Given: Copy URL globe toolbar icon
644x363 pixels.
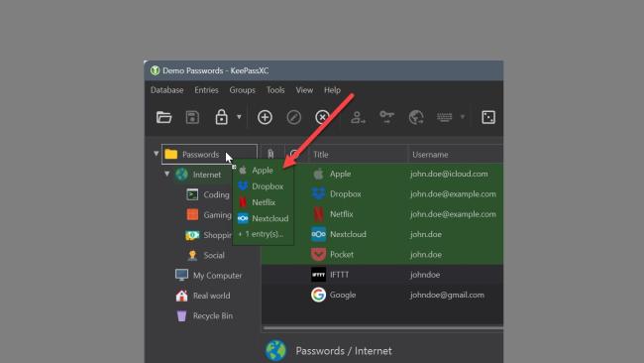Looking at the screenshot, I should click(x=416, y=118).
